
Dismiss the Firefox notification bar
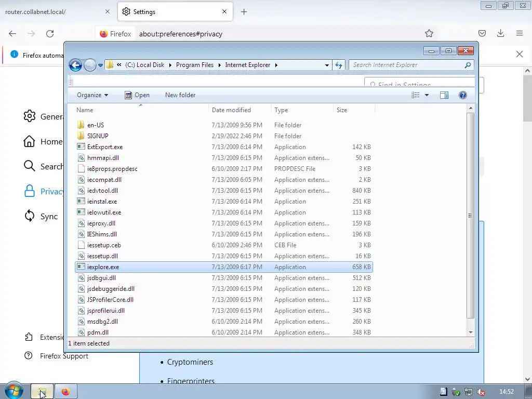520,54
